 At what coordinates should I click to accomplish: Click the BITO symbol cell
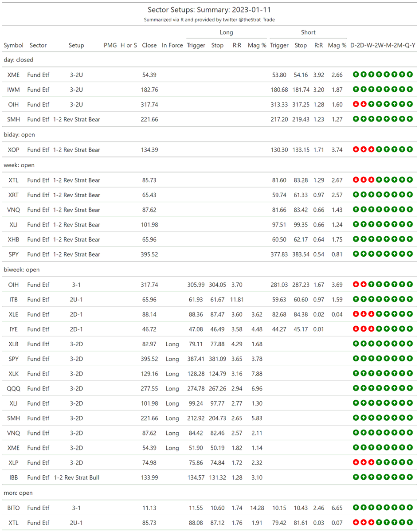coord(14,508)
